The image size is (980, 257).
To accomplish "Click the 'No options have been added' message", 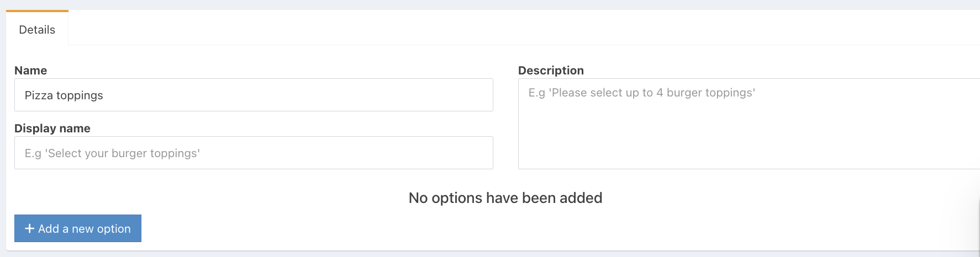I will 505,198.
